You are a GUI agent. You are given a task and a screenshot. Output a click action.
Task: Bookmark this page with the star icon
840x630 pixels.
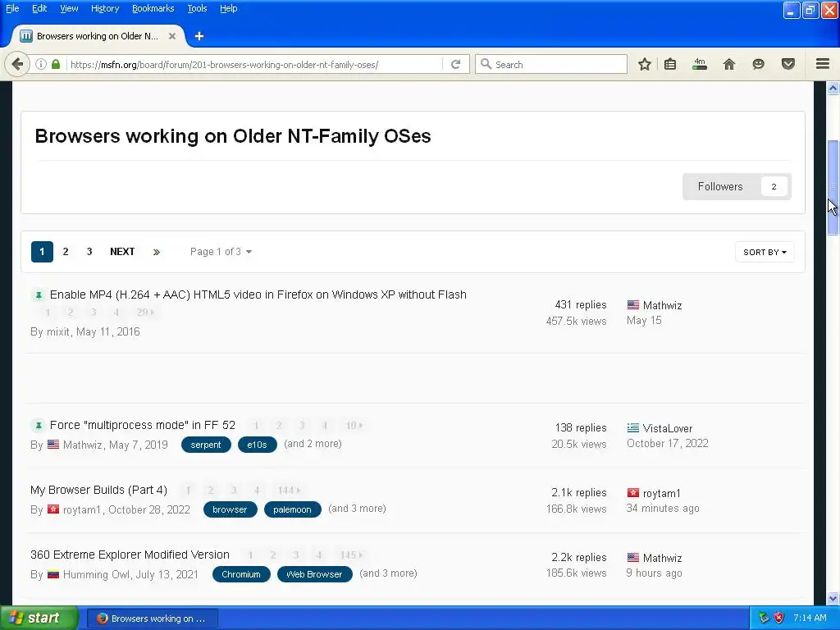645,64
